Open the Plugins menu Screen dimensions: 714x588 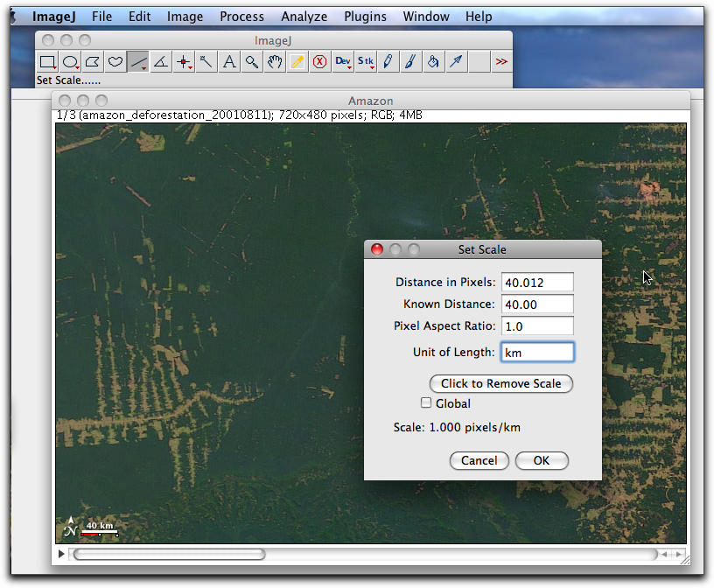[x=365, y=16]
